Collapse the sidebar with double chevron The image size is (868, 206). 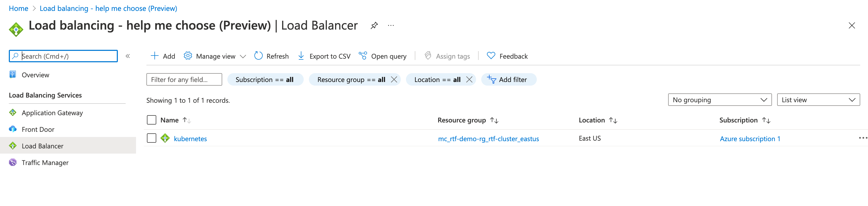(128, 56)
